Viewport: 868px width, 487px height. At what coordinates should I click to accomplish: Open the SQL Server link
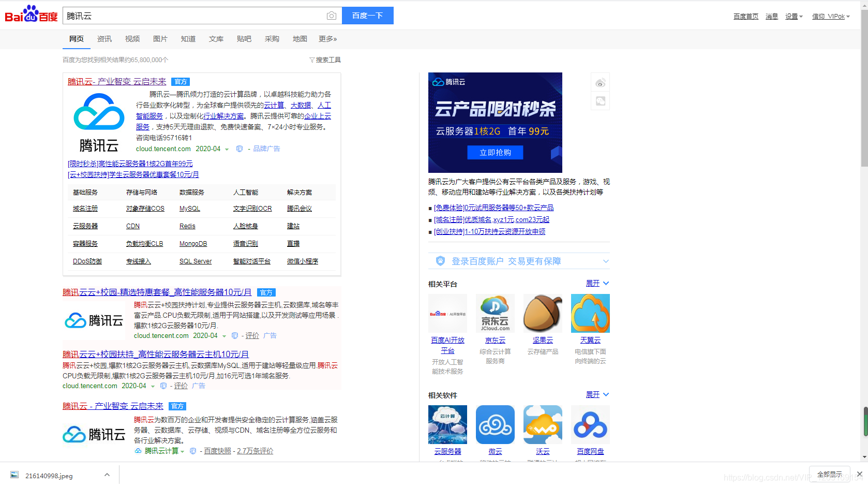pyautogui.click(x=196, y=261)
